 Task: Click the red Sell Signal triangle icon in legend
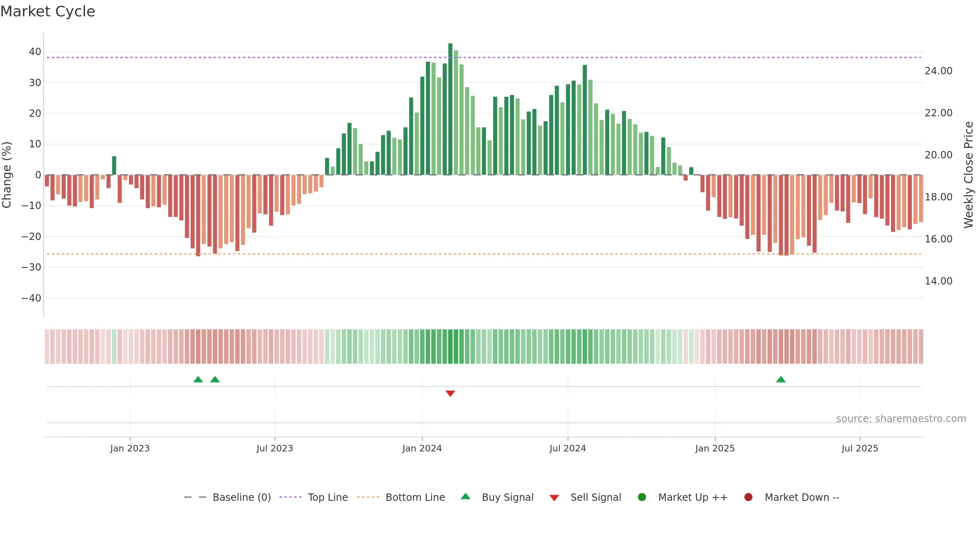point(554,498)
